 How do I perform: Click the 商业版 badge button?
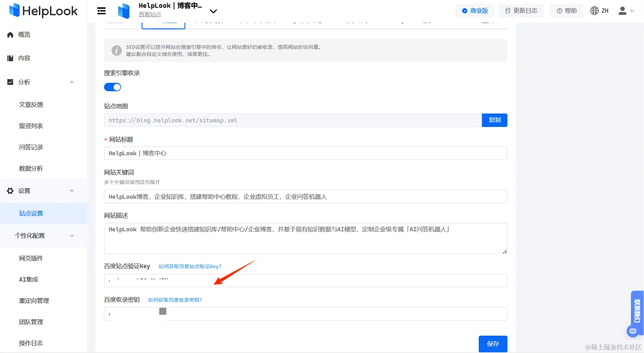[475, 11]
